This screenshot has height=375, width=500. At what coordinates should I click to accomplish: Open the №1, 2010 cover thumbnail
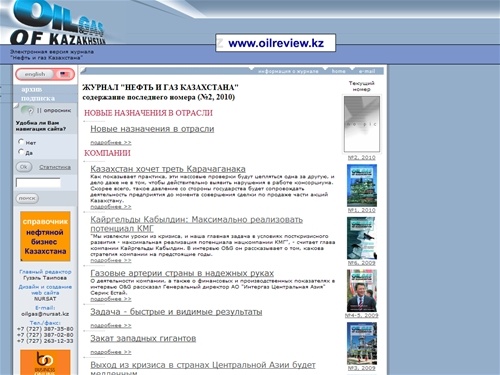click(x=362, y=185)
